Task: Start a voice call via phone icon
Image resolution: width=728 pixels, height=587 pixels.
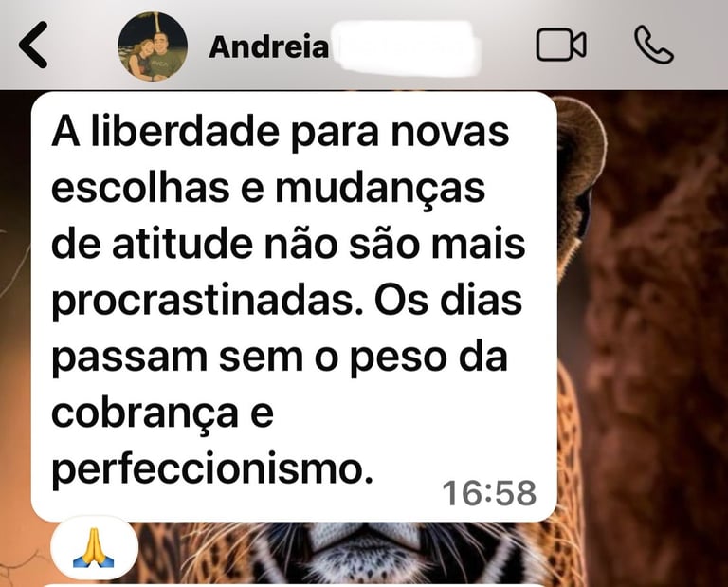Action: [654, 45]
